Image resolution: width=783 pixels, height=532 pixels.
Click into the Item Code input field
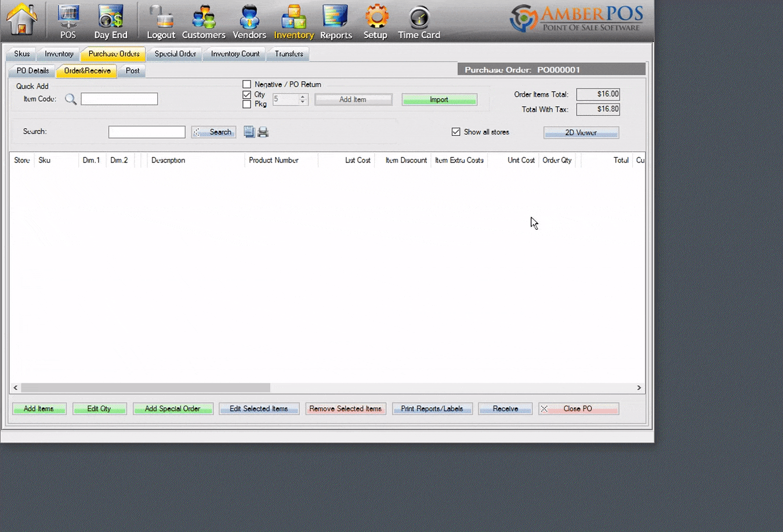(119, 99)
